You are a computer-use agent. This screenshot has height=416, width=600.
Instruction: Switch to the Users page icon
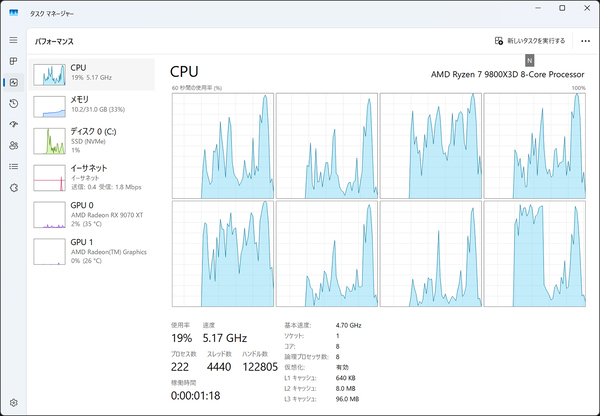[x=13, y=145]
